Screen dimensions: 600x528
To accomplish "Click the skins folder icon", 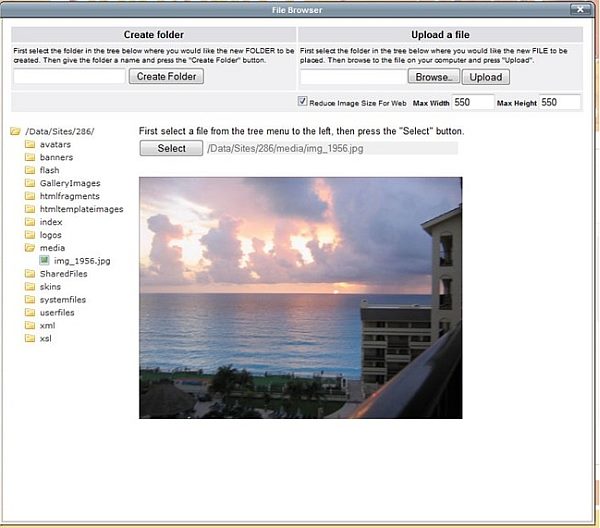I will [x=30, y=287].
